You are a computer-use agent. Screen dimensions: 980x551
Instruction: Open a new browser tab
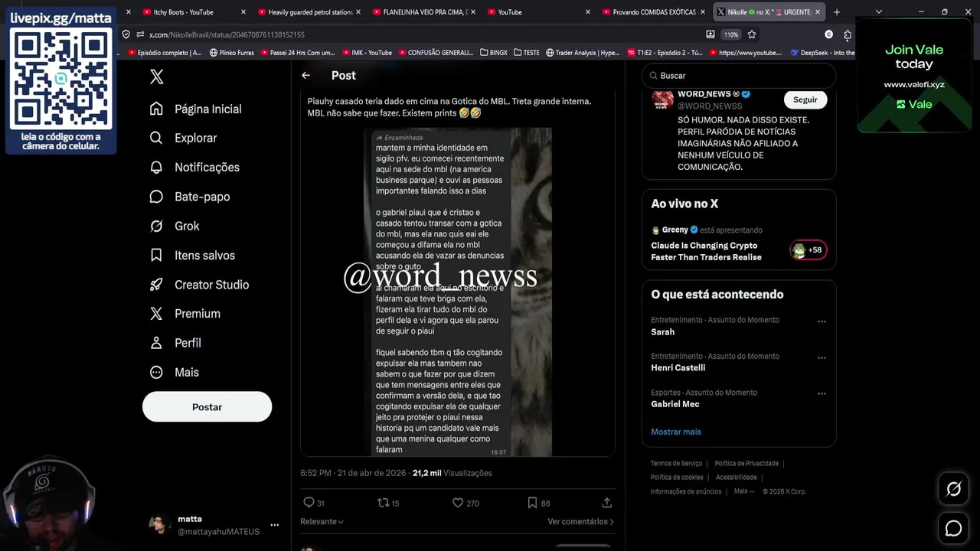tap(836, 12)
